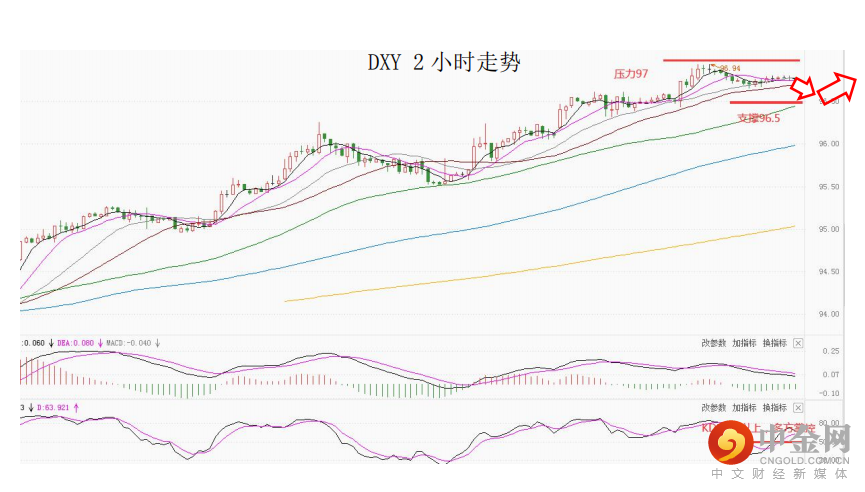Screen dimensions: 865x492
Task: Click 加指标 in the KDJ panel
Action: point(744,408)
